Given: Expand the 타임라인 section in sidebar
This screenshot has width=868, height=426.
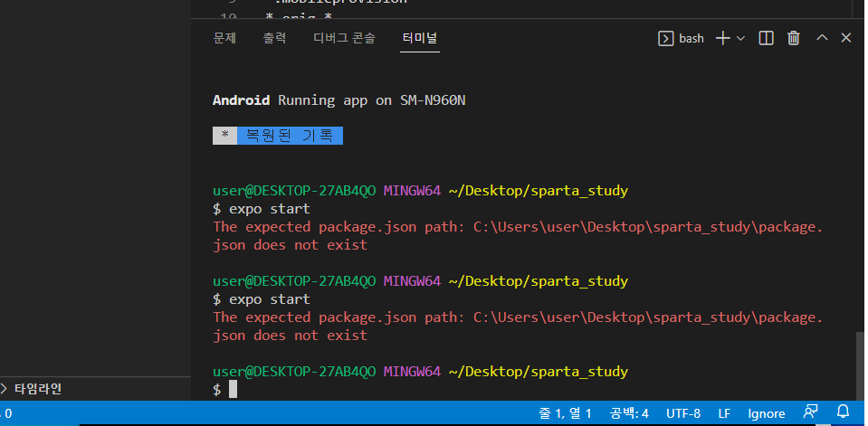Looking at the screenshot, I should (36, 389).
